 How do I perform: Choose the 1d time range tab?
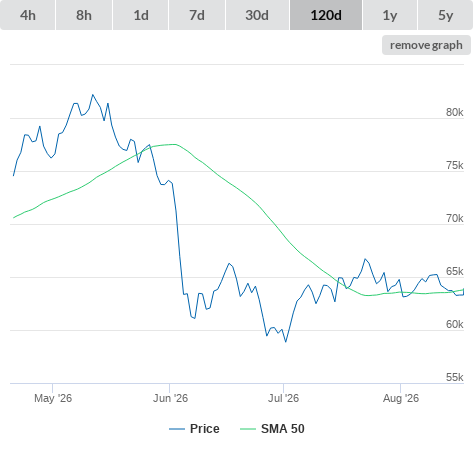tap(141, 15)
